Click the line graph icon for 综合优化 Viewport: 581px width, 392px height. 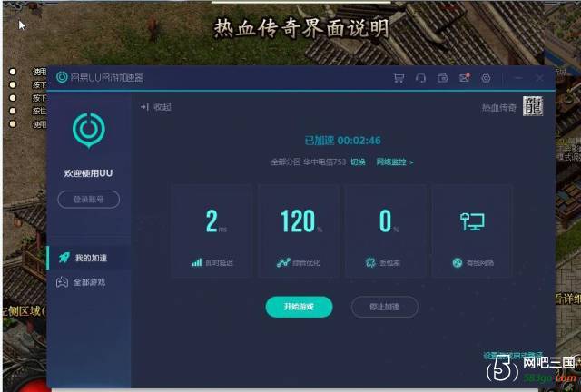click(x=283, y=262)
